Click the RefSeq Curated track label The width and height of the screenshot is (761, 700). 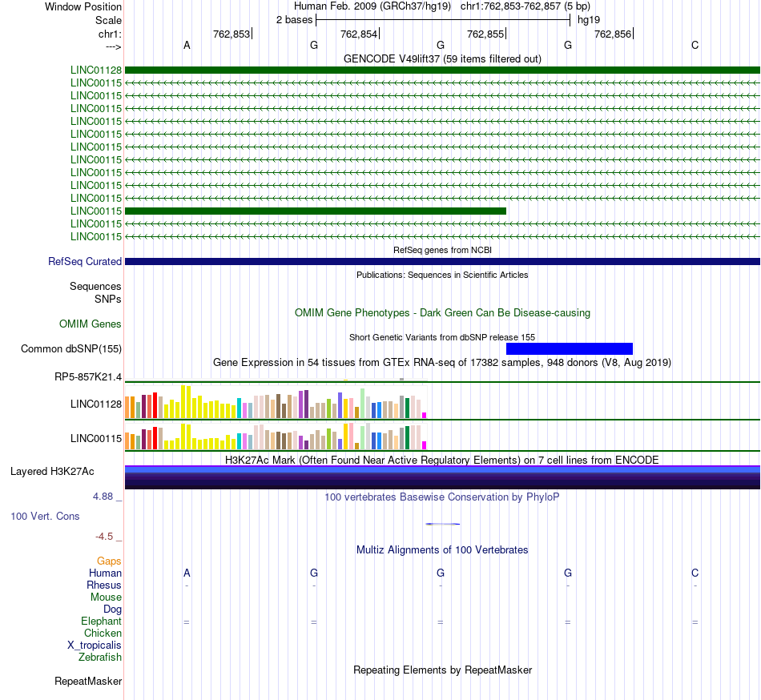click(84, 261)
